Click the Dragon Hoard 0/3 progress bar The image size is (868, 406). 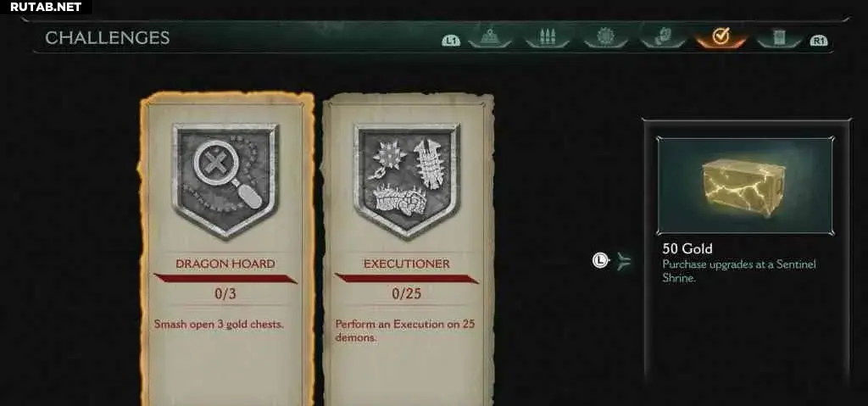(225, 278)
